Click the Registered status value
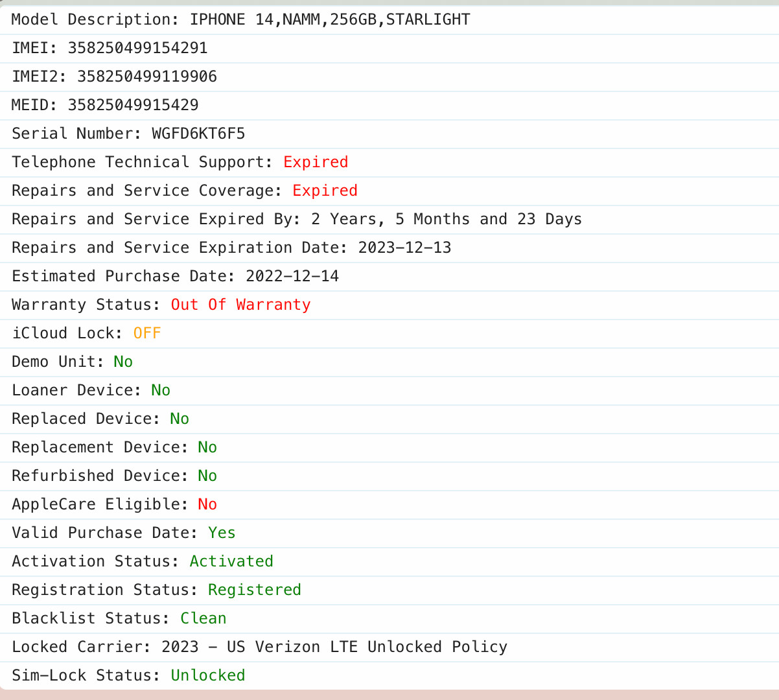Viewport: 779px width, 700px height. click(x=255, y=590)
